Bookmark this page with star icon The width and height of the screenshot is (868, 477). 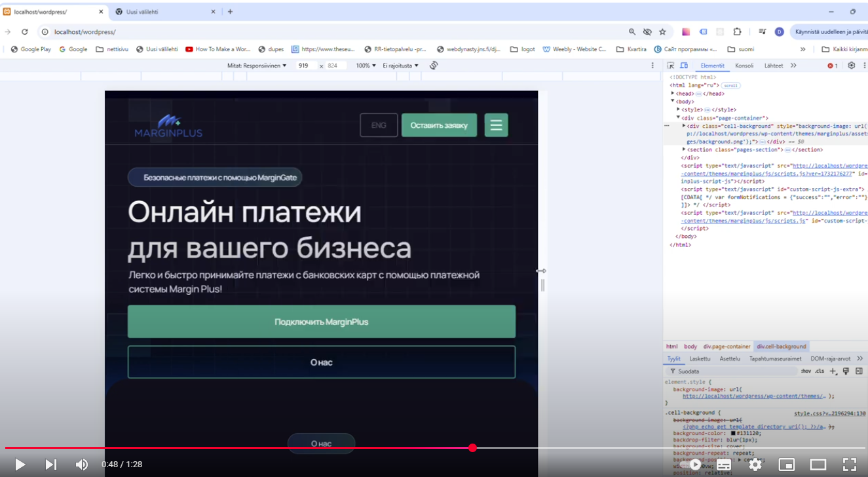662,31
